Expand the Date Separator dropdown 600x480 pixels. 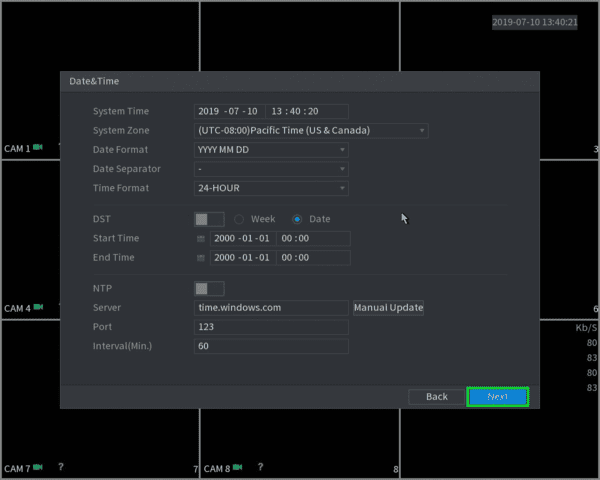(x=271, y=169)
